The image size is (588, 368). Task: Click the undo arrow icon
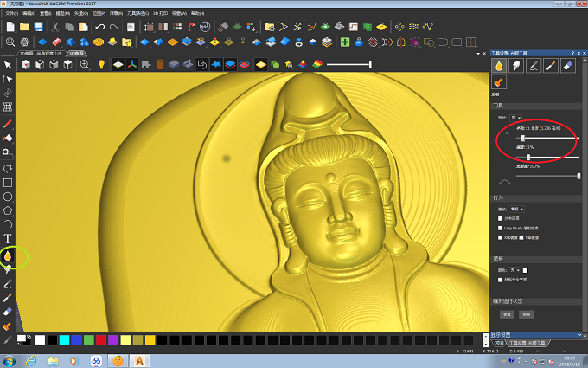point(99,27)
